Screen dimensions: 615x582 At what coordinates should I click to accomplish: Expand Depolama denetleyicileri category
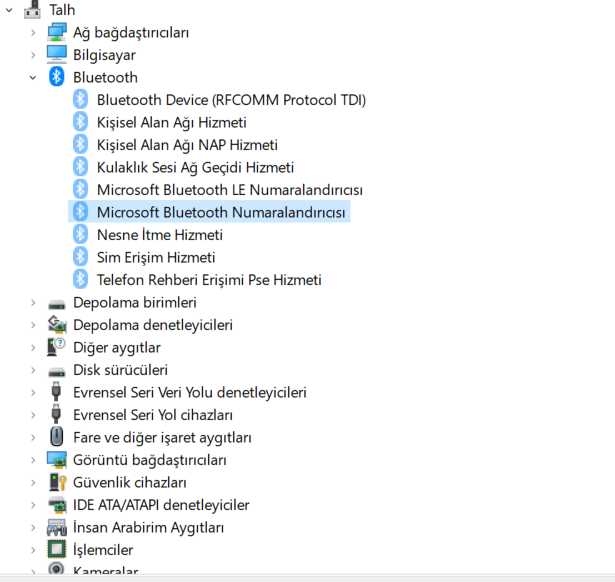click(33, 325)
